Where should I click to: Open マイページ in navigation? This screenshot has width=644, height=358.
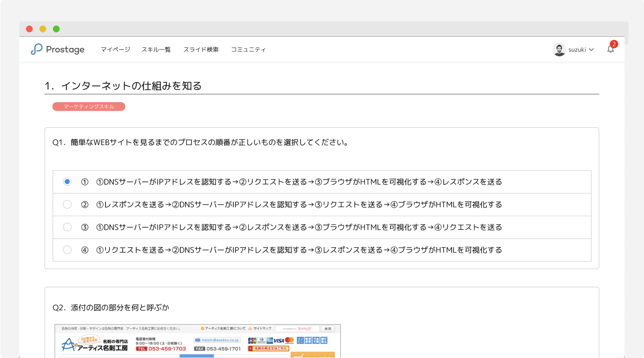coord(116,49)
